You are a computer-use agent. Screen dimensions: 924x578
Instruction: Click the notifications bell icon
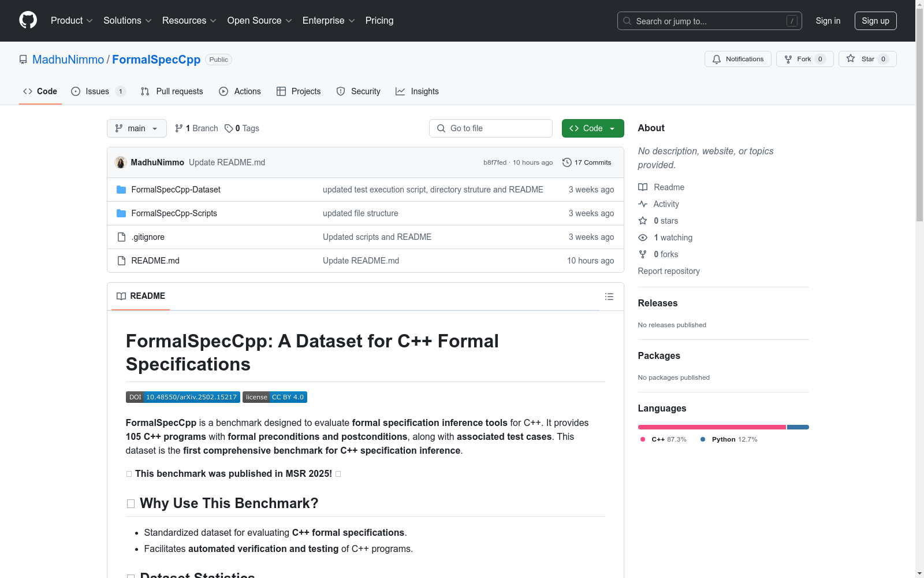pyautogui.click(x=717, y=59)
